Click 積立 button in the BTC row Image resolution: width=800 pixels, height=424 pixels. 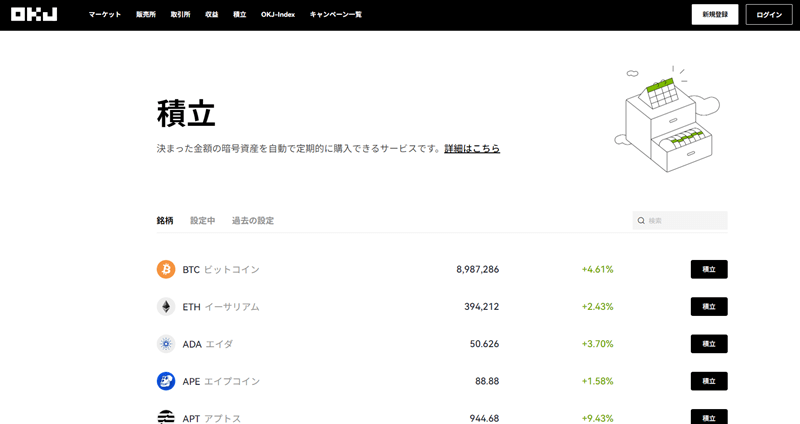[x=708, y=269]
